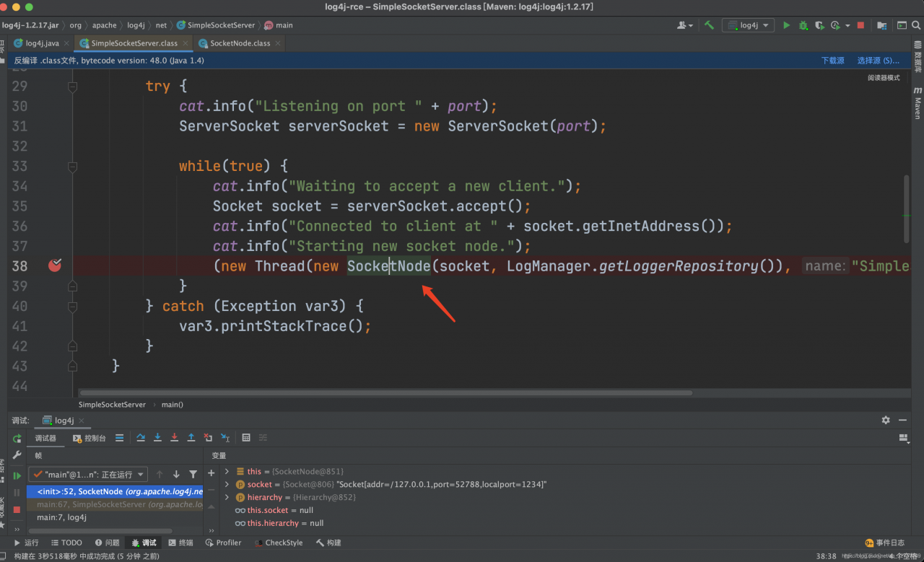Run the log4j configuration with green play icon
924x562 pixels.
[787, 25]
